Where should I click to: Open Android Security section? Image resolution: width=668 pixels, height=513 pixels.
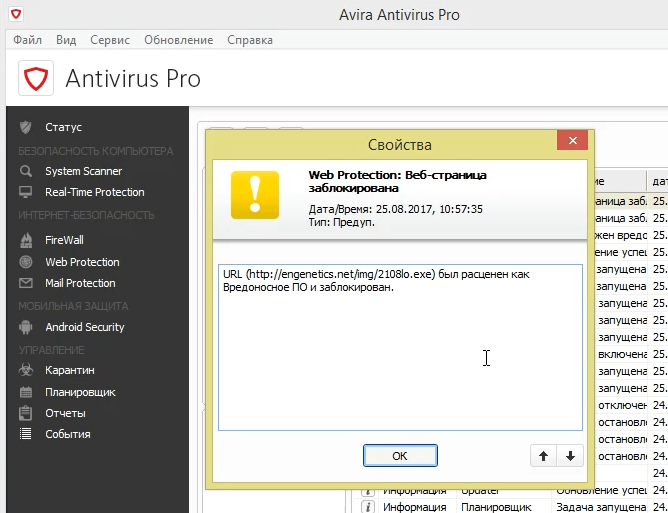pyautogui.click(x=85, y=327)
